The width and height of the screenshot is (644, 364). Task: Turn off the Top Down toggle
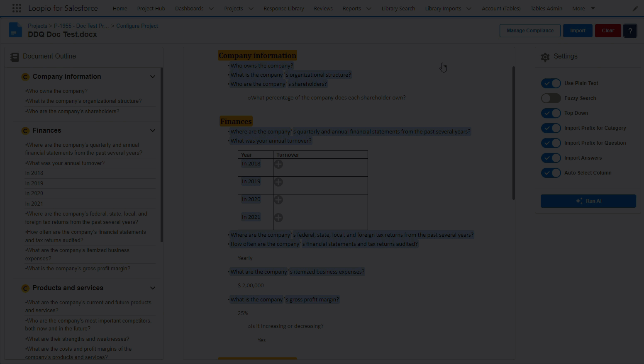coord(551,113)
